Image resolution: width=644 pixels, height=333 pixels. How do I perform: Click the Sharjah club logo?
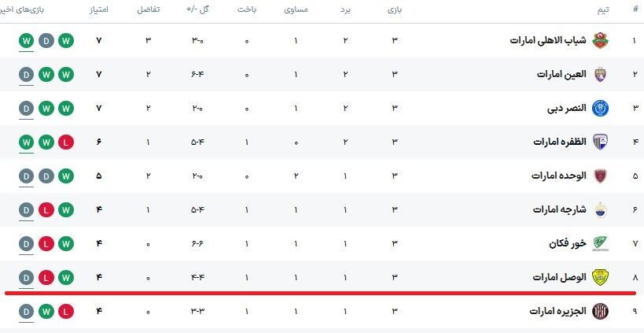point(600,209)
